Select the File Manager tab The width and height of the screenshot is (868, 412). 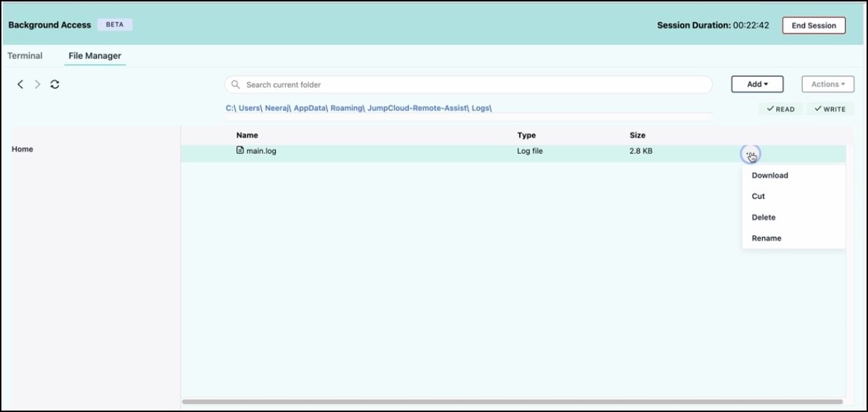94,56
